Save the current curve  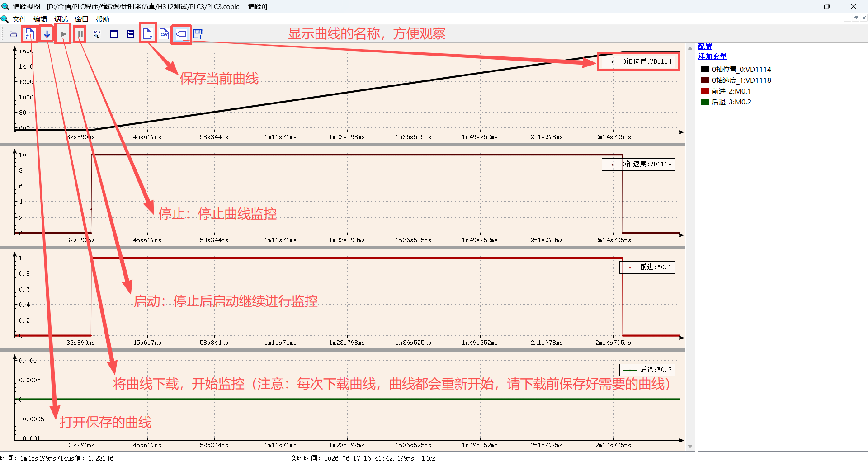[x=147, y=34]
